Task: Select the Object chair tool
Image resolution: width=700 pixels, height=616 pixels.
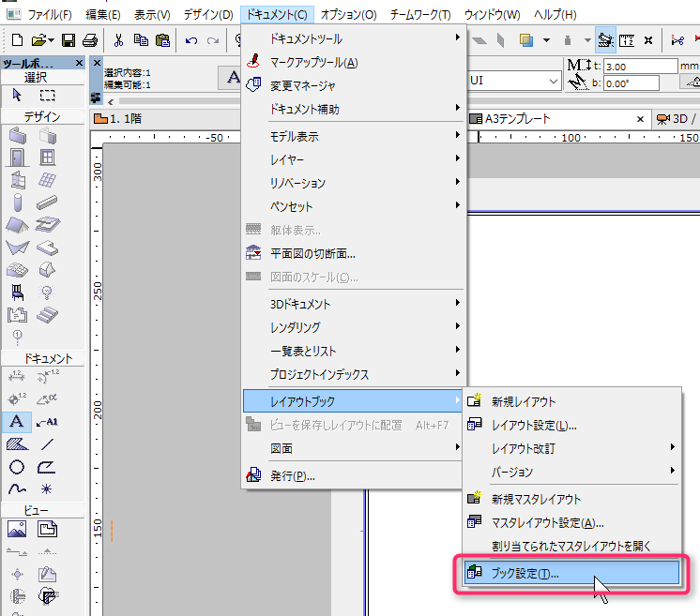Action: point(18,293)
